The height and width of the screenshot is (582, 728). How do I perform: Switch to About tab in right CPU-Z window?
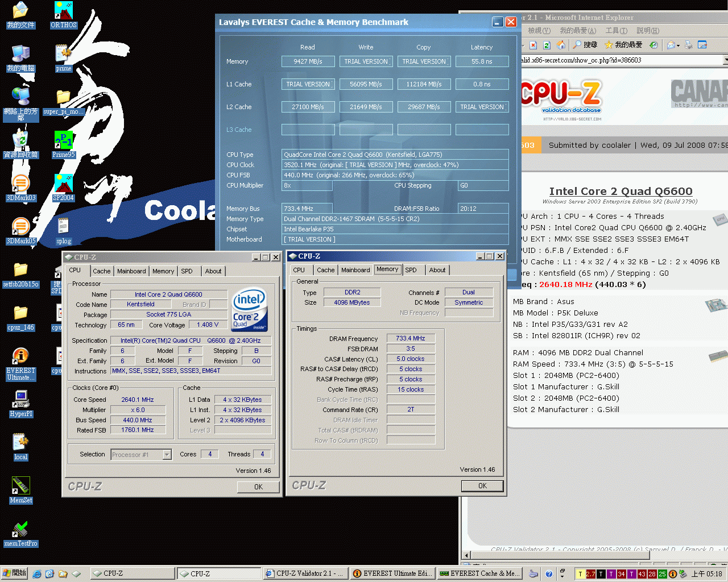pyautogui.click(x=437, y=270)
